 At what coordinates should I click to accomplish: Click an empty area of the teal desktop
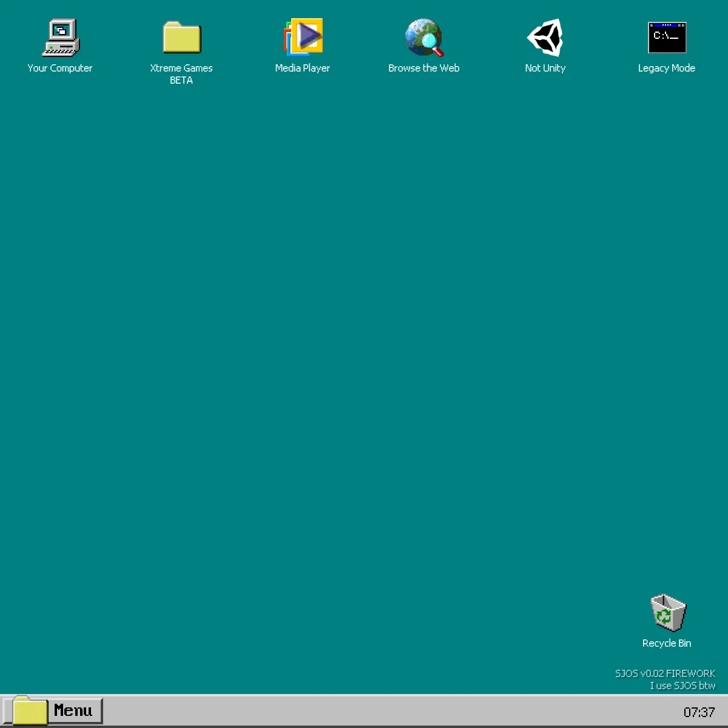tap(364, 364)
